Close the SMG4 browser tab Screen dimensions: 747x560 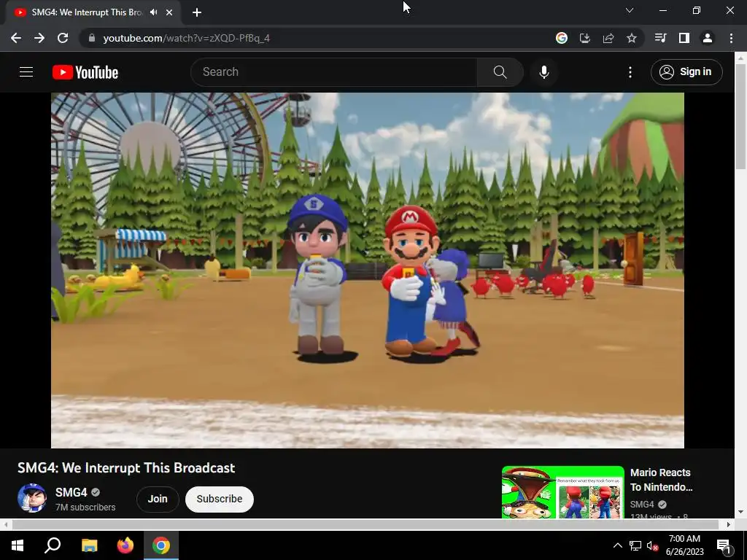click(x=169, y=12)
